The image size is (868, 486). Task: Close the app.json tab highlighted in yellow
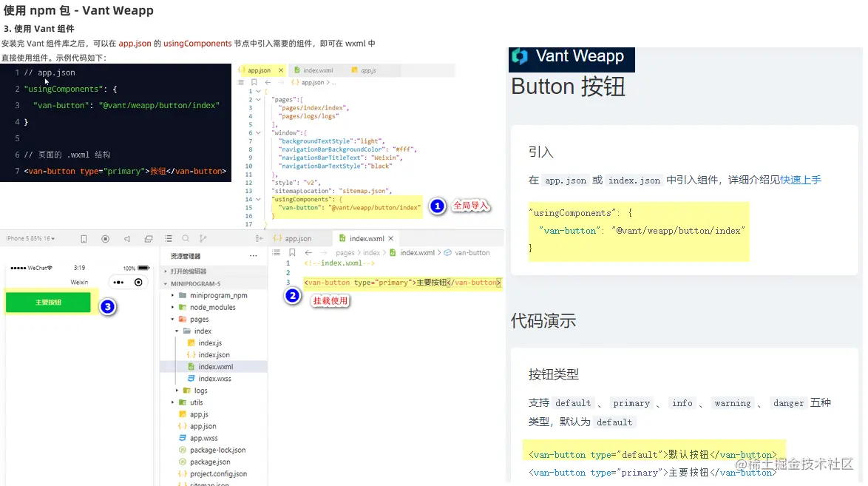[281, 70]
